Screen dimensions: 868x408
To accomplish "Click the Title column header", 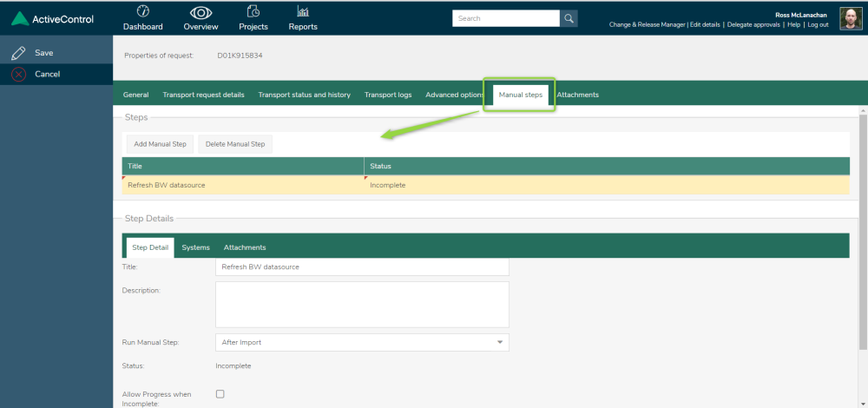I will [242, 166].
